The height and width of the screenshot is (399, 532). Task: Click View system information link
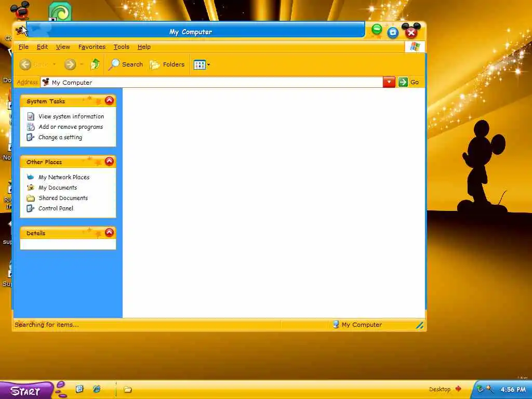(71, 116)
